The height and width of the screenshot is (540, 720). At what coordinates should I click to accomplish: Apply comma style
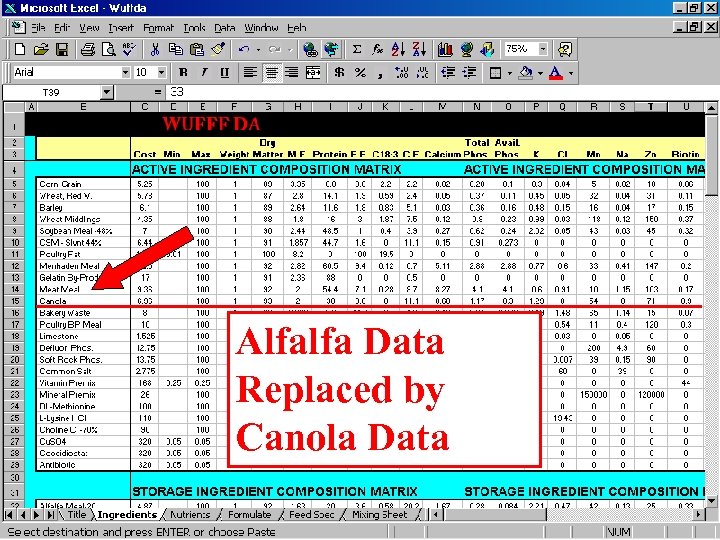tap(381, 73)
